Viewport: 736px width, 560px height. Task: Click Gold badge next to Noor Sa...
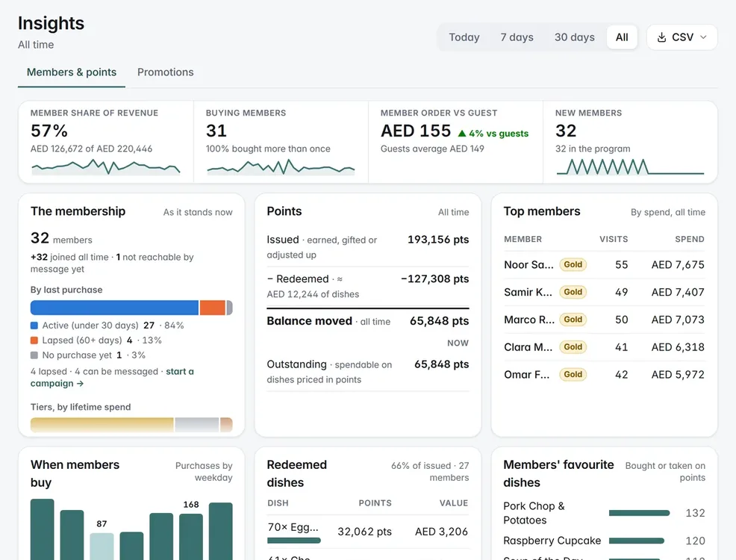click(x=573, y=265)
